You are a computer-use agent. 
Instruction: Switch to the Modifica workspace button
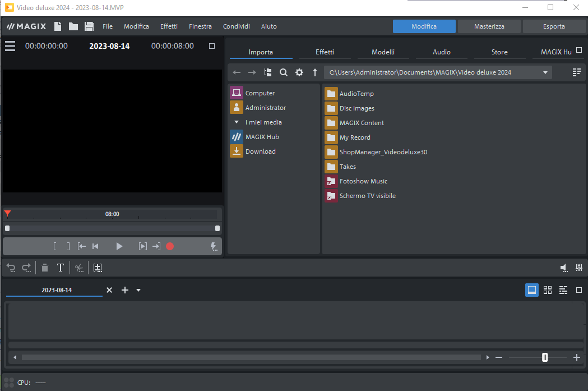424,26
